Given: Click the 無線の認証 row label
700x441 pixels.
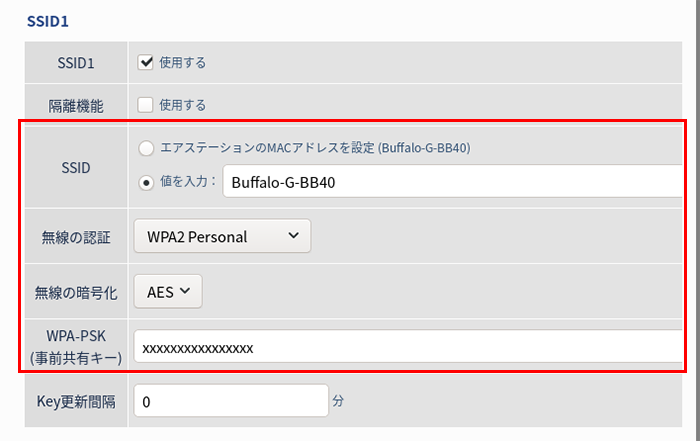Looking at the screenshot, I should 76,237.
